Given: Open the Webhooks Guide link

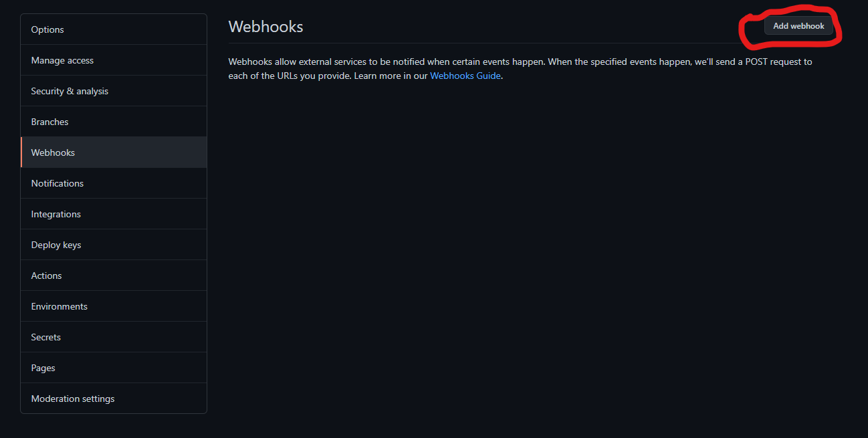Looking at the screenshot, I should (465, 76).
